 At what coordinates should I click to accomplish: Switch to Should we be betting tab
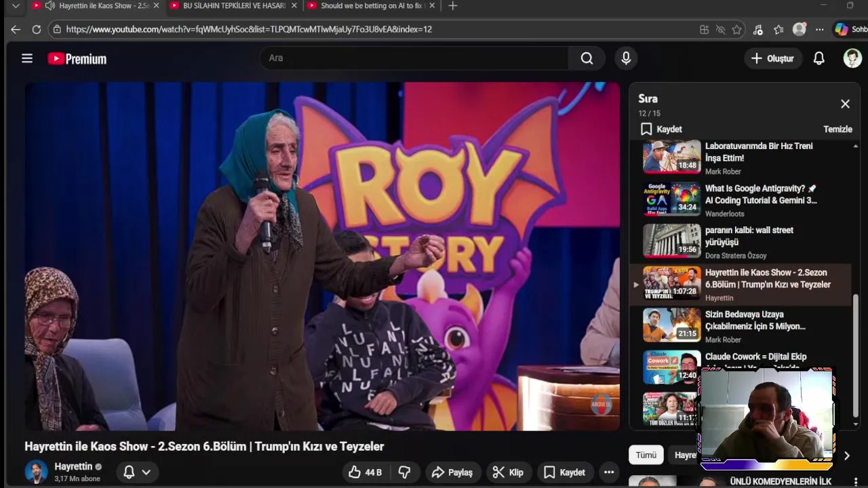coord(372,5)
